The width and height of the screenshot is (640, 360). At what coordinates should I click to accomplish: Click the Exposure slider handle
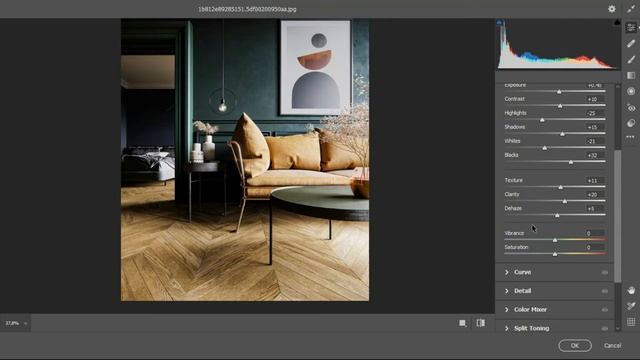(559, 92)
